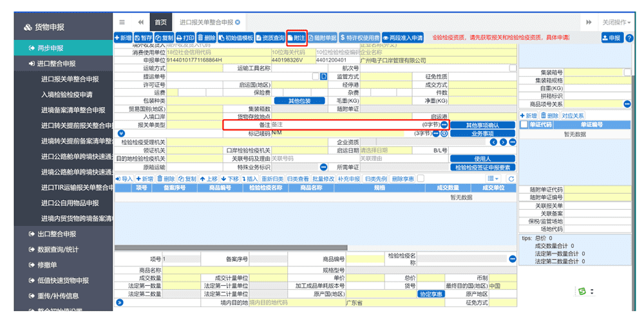The width and height of the screenshot is (644, 318).
Task: Toggle the checkbox at the end of 航次号
Action: [513, 68]
